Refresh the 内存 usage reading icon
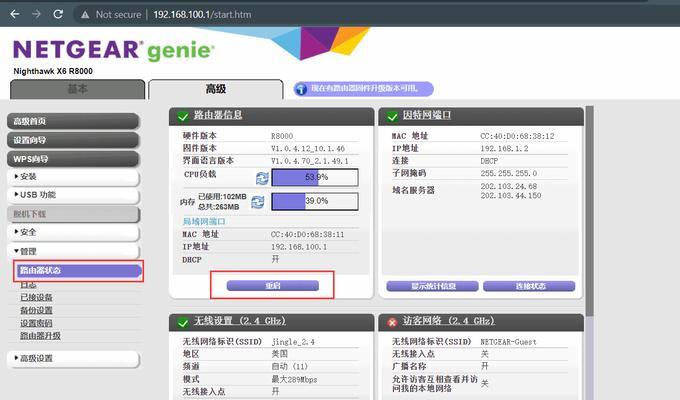 click(258, 202)
